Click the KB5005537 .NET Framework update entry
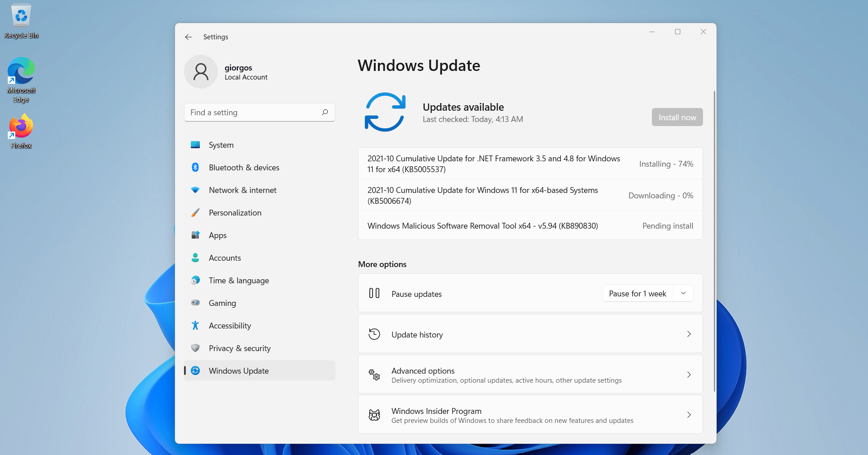 [530, 164]
